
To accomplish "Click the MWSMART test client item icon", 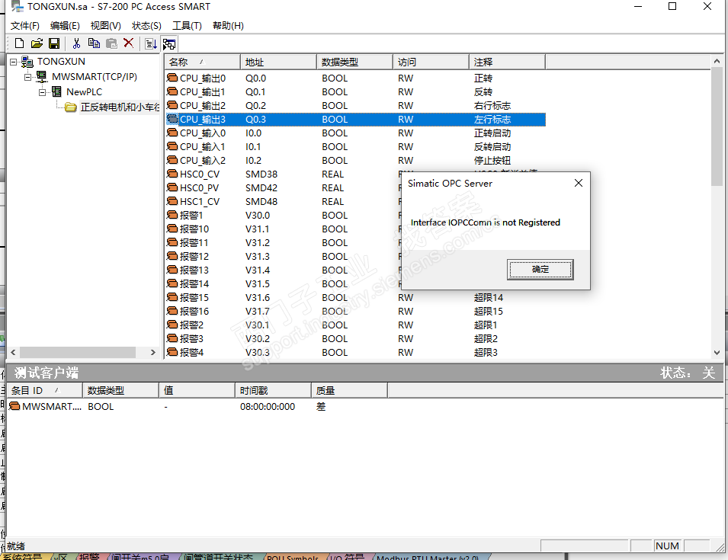I will 14,406.
